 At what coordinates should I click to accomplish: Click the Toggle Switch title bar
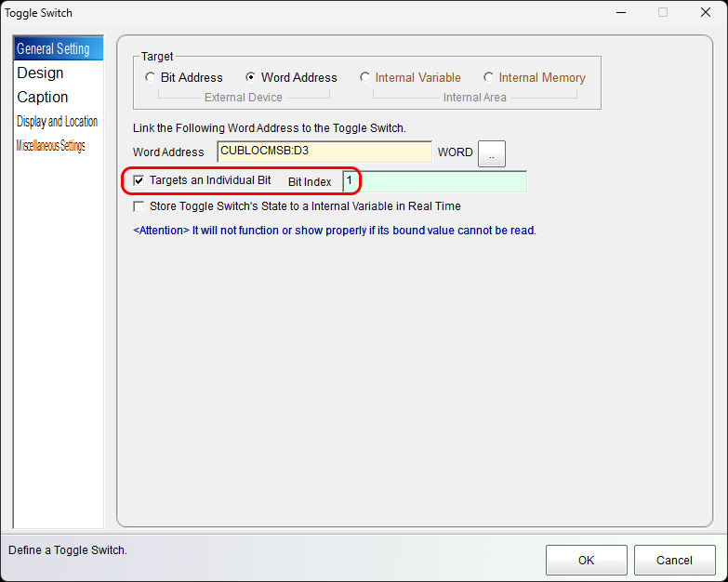(x=279, y=13)
